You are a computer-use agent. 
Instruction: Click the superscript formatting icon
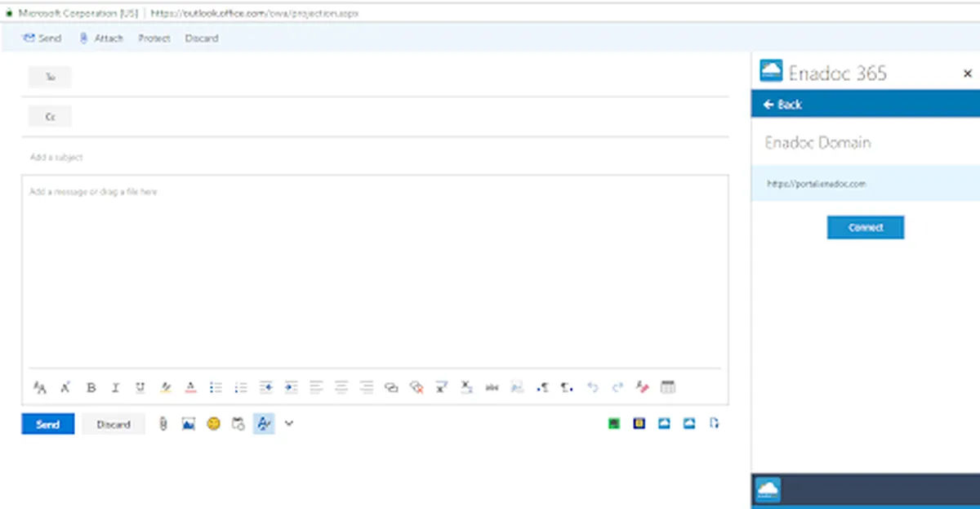point(442,388)
